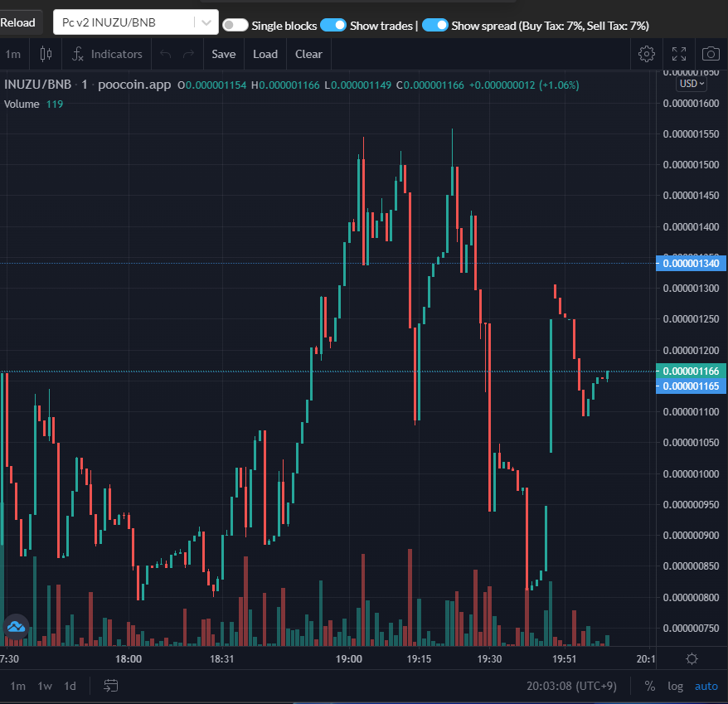Click the 20:03:08 (UTC+9) timezone clock
This screenshot has width=728, height=704.
(571, 686)
